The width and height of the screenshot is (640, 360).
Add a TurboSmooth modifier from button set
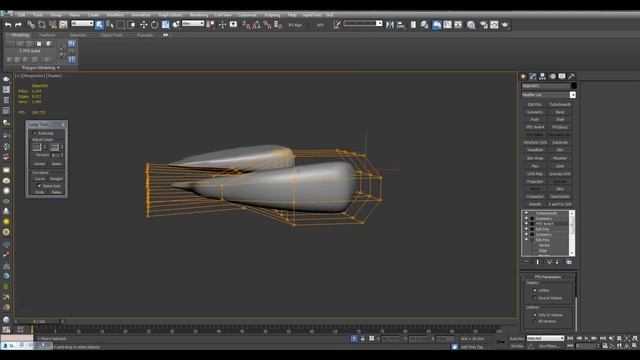pyautogui.click(x=560, y=104)
